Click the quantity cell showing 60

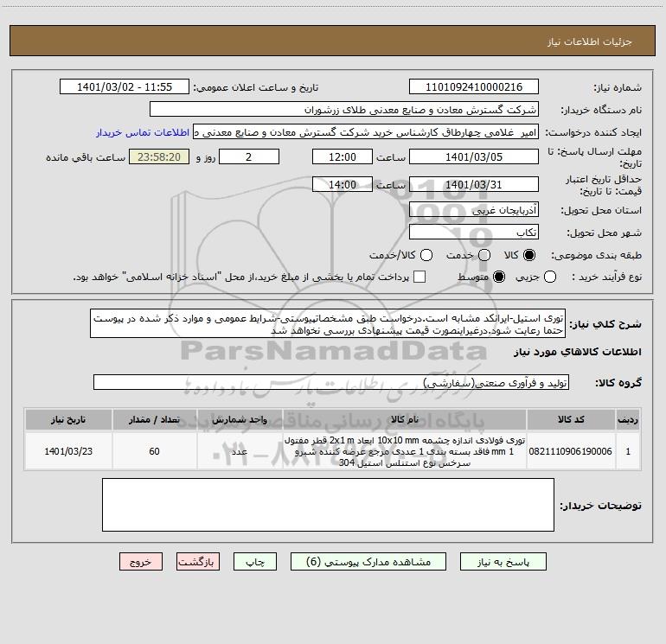pyautogui.click(x=154, y=451)
